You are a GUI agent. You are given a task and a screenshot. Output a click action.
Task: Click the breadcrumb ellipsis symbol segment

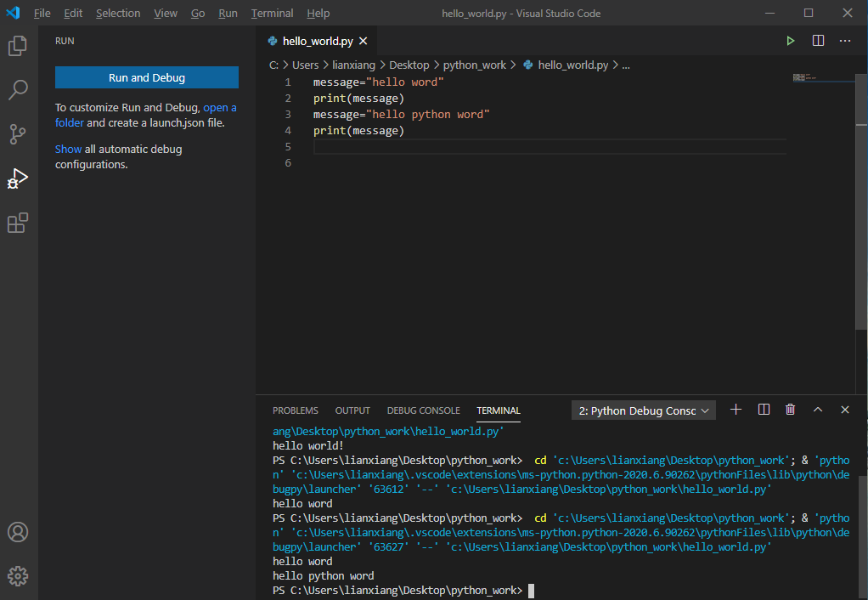(626, 65)
